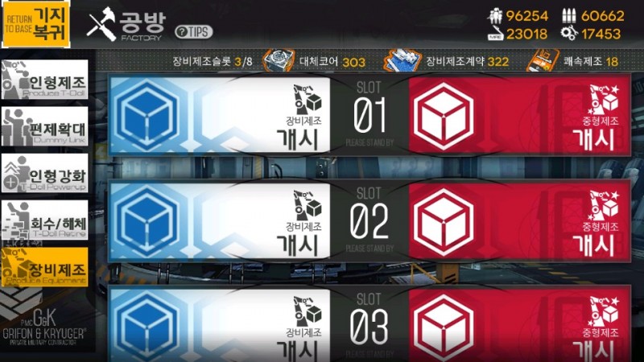Image resolution: width=644 pixels, height=362 pixels.
Task: Click the parts gear resource icon
Action: click(569, 33)
